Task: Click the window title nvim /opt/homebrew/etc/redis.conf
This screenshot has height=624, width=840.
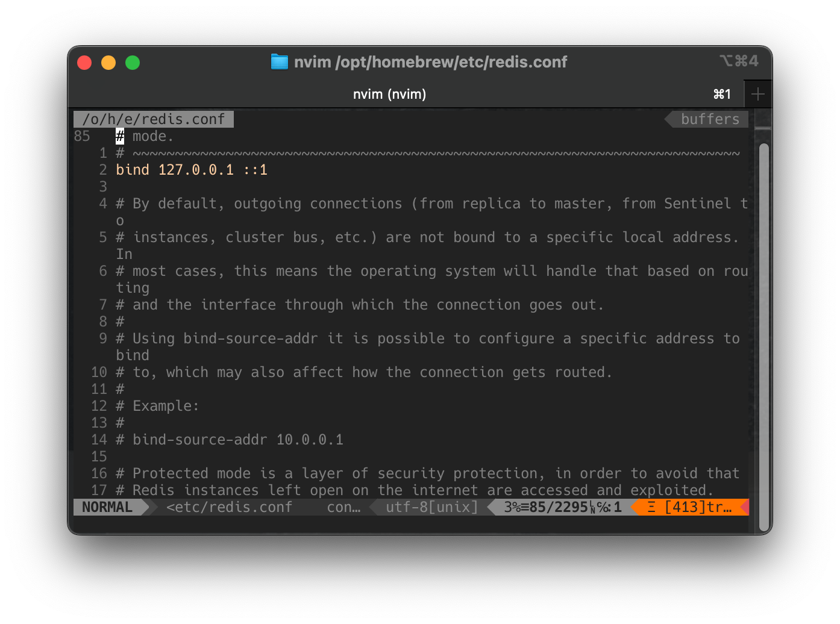Action: pyautogui.click(x=430, y=62)
